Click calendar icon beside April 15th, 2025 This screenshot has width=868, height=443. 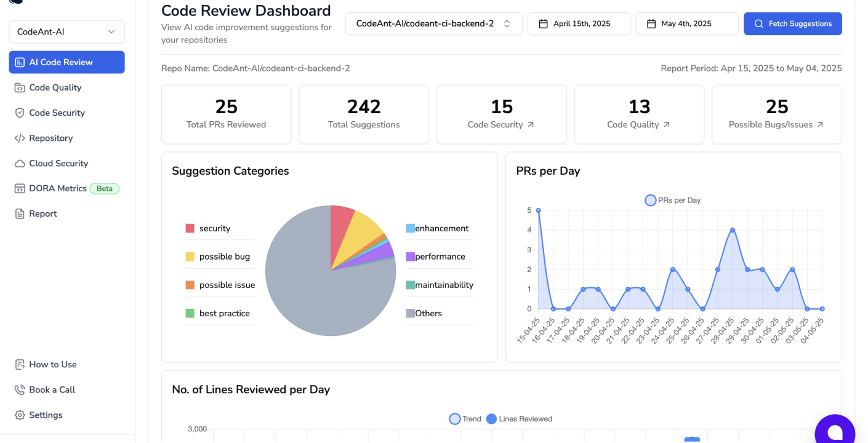click(543, 24)
